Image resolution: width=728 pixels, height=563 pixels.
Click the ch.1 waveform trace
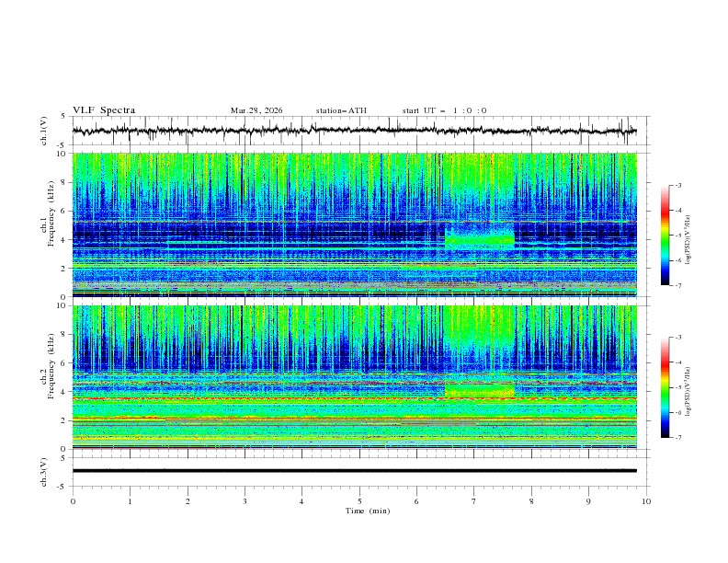[354, 131]
